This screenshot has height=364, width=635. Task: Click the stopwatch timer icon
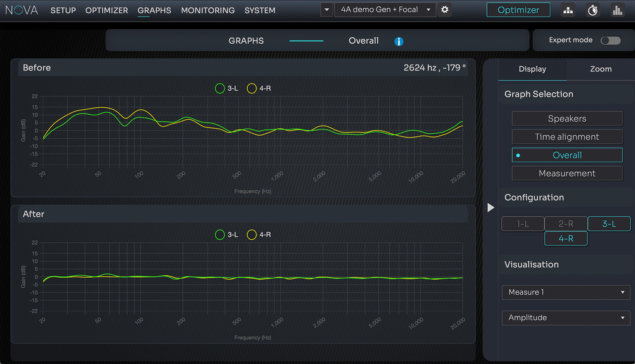click(x=592, y=10)
